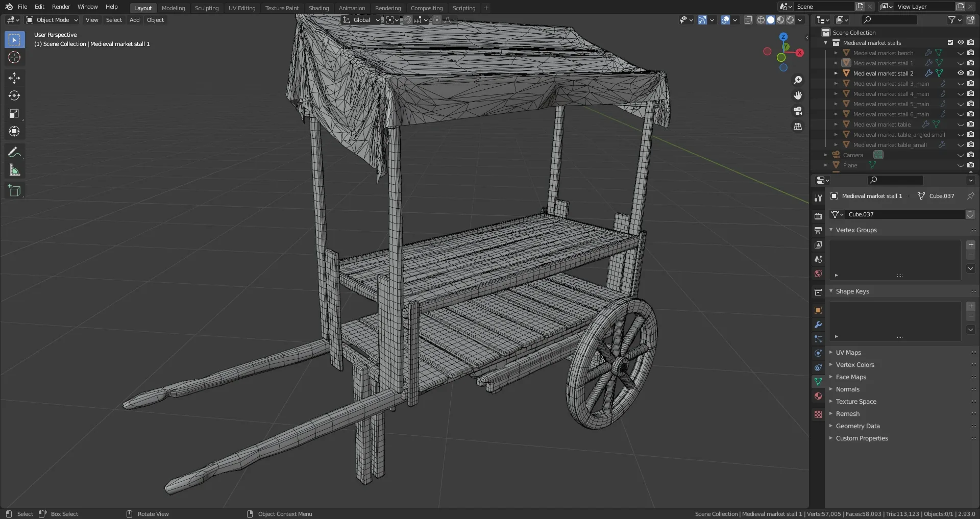Viewport: 980px width, 519px height.
Task: Open the Scene properties tab
Action: [818, 259]
